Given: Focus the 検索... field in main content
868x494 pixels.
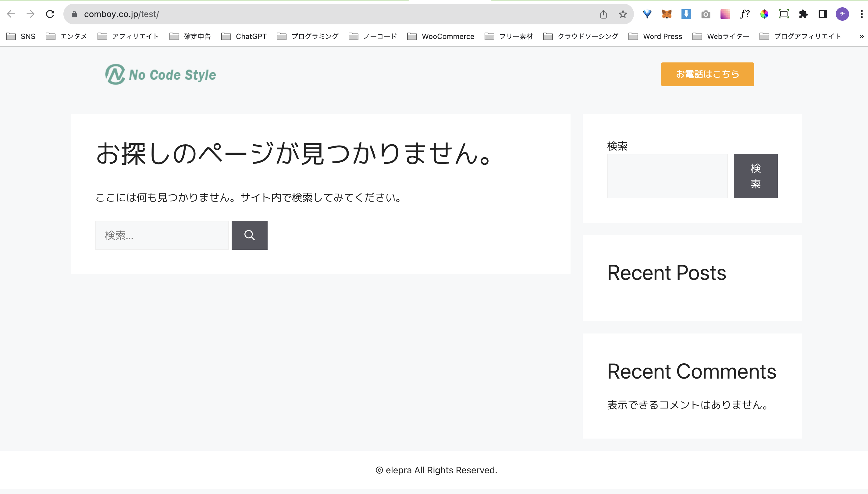Looking at the screenshot, I should (162, 235).
